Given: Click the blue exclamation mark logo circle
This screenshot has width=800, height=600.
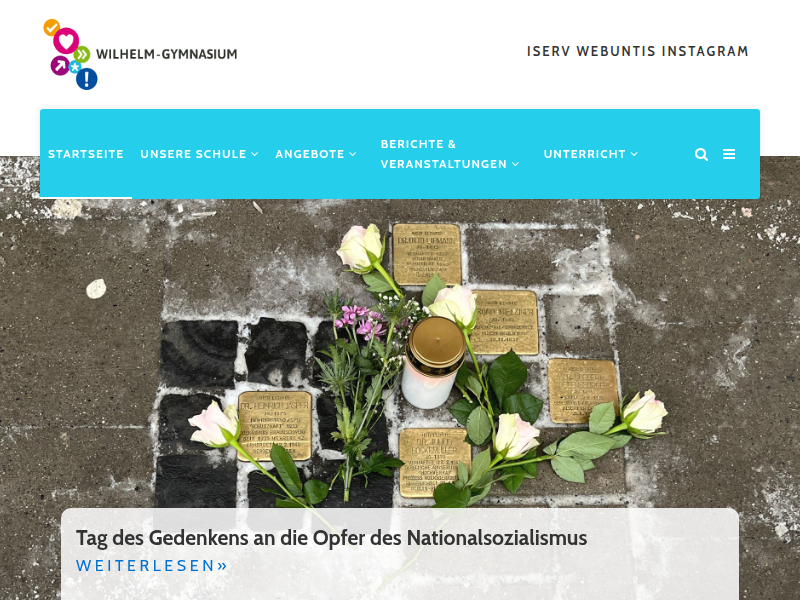Looking at the screenshot, I should pyautogui.click(x=87, y=79).
